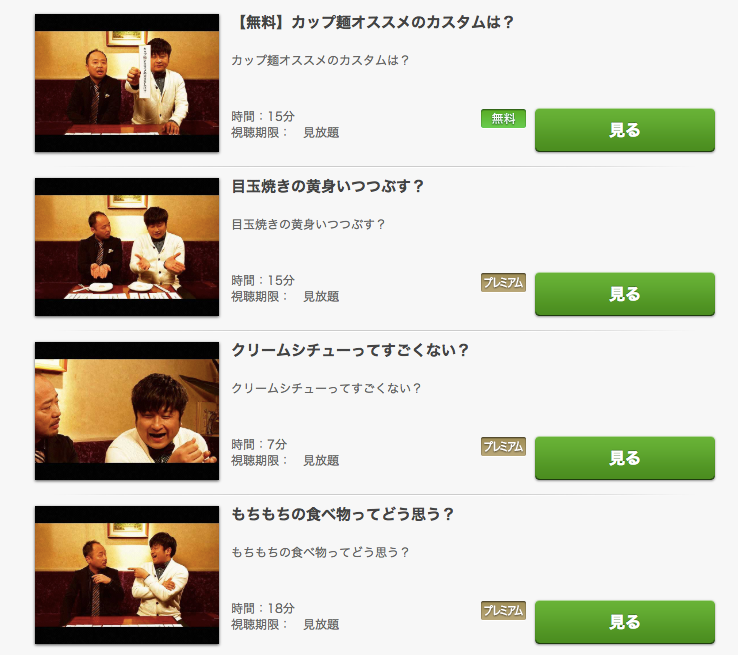Click 見る for もちもちの食べ物 episode

(x=625, y=622)
